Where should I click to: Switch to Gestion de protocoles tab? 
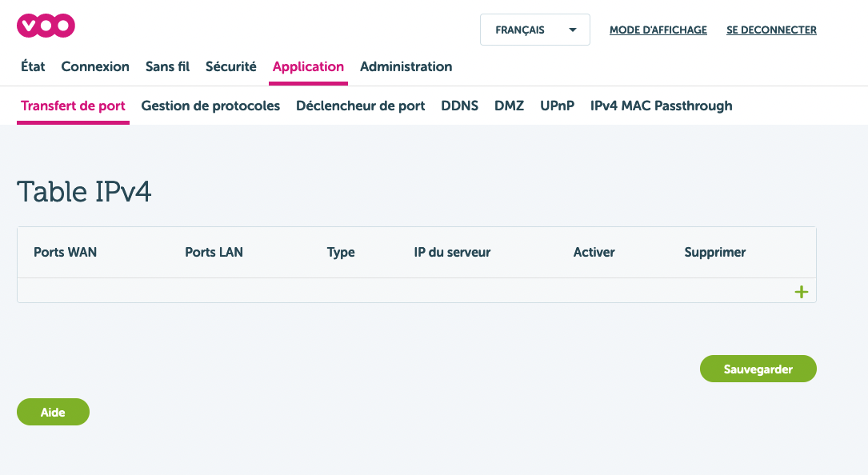[x=210, y=106]
